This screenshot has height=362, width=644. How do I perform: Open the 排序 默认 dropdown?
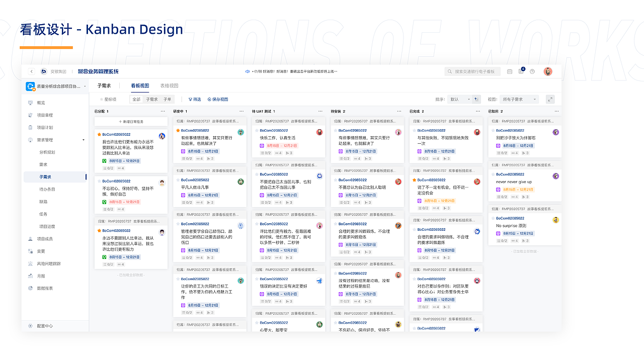click(x=459, y=100)
